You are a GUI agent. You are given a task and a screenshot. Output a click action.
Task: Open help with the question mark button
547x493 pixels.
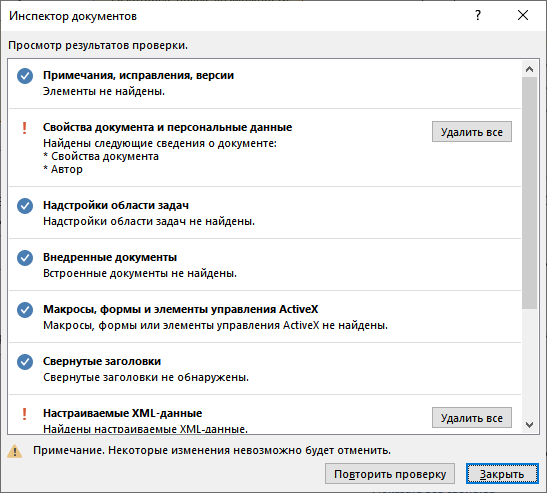[478, 15]
